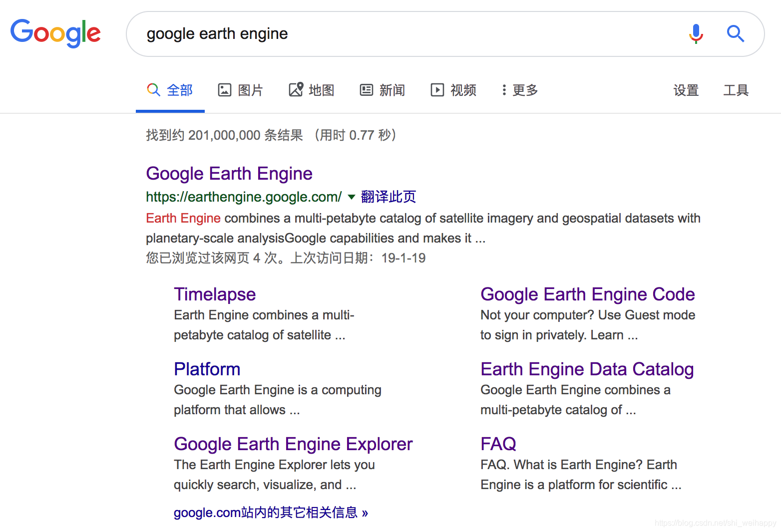
Task: Open the Platform sitelink
Action: 207,369
